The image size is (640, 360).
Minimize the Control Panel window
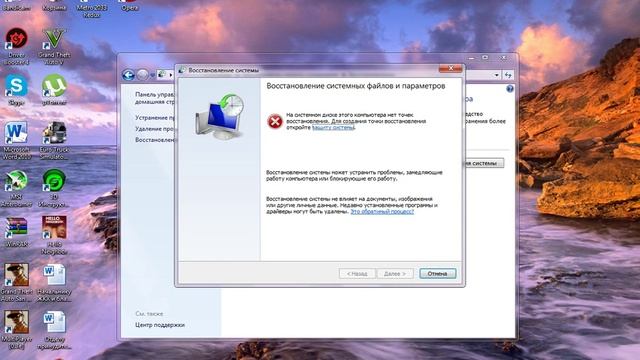[x=472, y=58]
